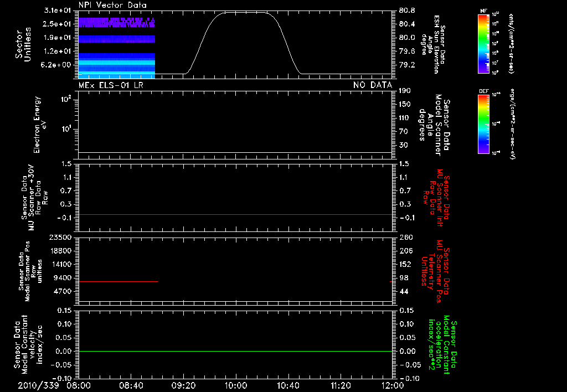Click the "18800" scanner position axis value
The width and height of the screenshot is (567, 392).
60,251
